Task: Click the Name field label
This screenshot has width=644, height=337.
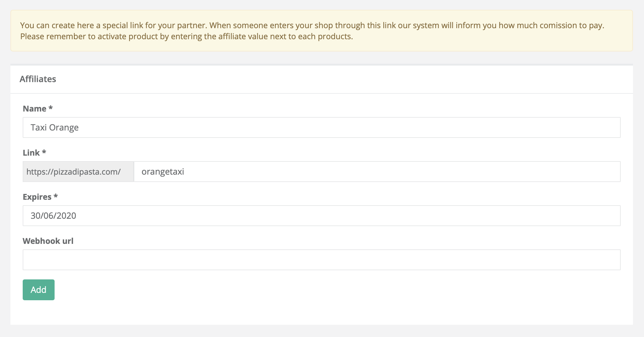Action: coord(34,109)
